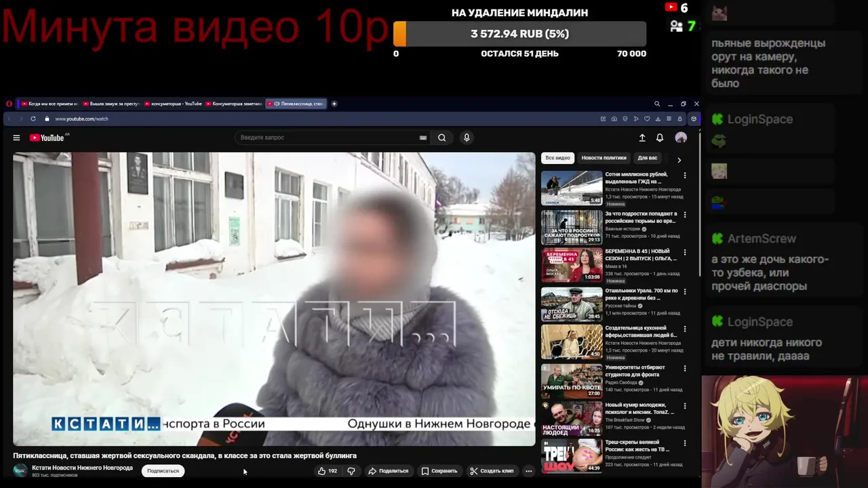Open video title Создательница кухонной аферы
Screen dimensions: 868x488
pyautogui.click(x=641, y=331)
